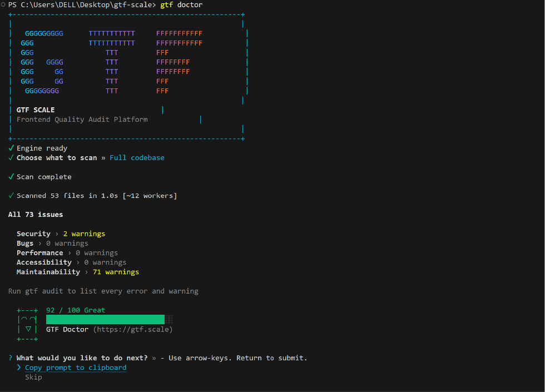Viewport: 545px width, 392px height.
Task: Click the green score progress bar
Action: click(109, 319)
